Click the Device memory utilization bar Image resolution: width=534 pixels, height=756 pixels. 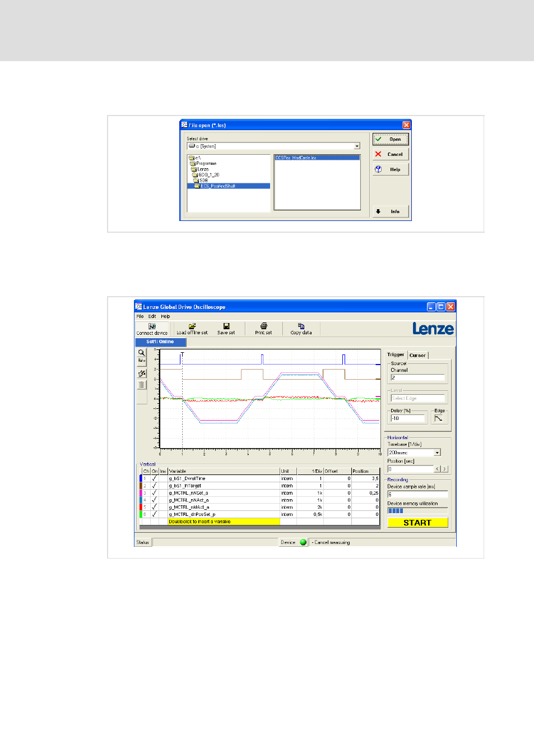[417, 510]
